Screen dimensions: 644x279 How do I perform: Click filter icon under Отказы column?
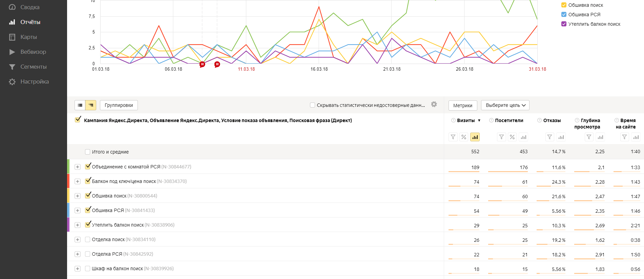pos(549,137)
